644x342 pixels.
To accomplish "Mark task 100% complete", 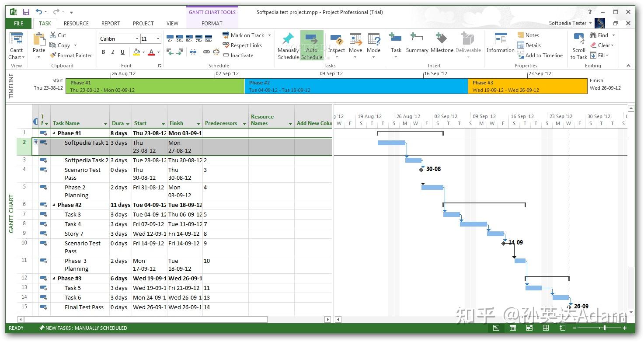I will [x=209, y=38].
